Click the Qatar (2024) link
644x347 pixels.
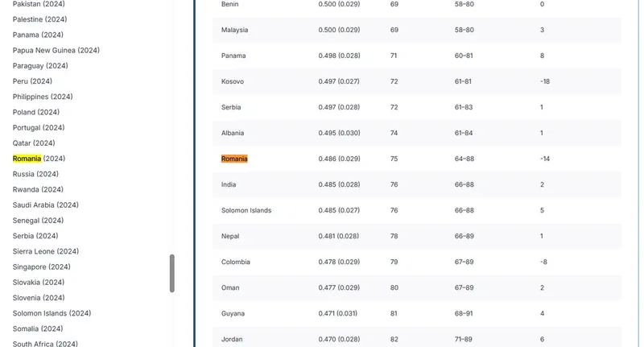coord(34,143)
